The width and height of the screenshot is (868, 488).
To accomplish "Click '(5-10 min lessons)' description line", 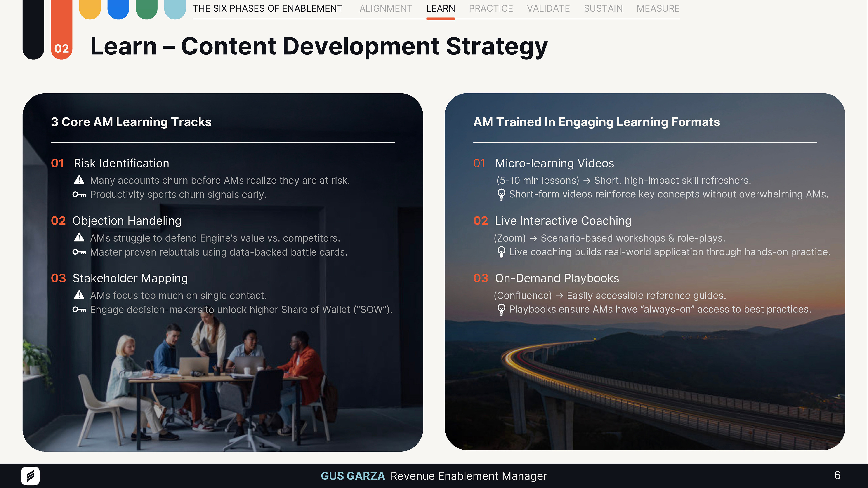I will 624,181.
